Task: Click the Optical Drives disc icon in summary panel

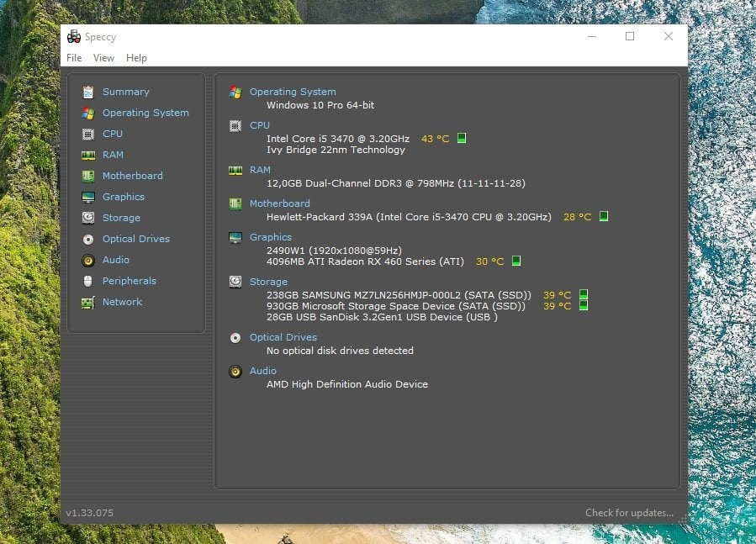Action: pyautogui.click(x=235, y=338)
